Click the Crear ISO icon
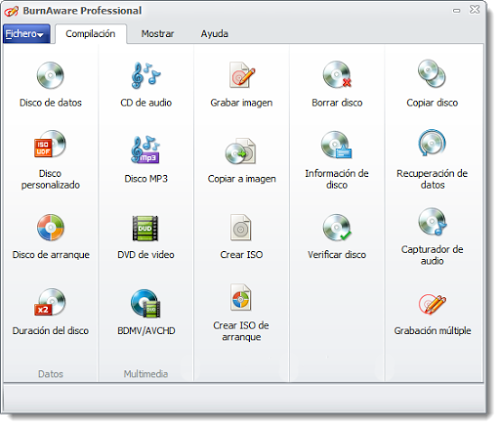Screen dimensions: 500x427 (x=240, y=227)
